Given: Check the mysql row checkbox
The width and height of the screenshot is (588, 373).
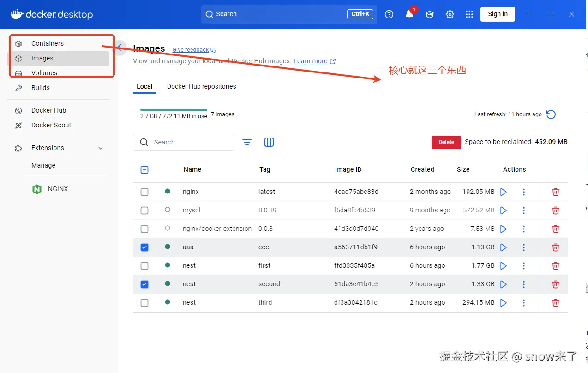Looking at the screenshot, I should [144, 210].
